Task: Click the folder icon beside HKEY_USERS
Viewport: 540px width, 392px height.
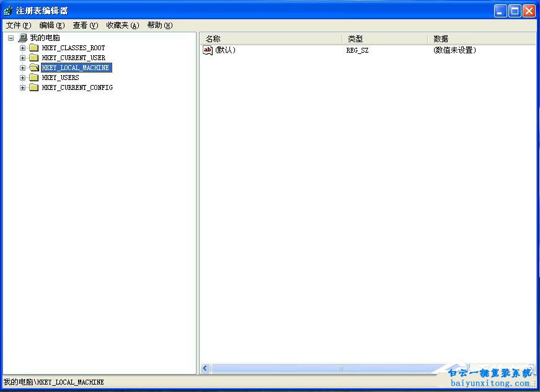Action: click(x=33, y=78)
